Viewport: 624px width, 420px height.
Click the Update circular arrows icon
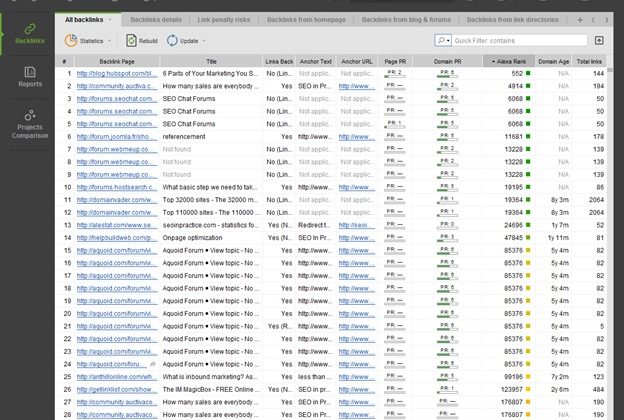tap(172, 41)
